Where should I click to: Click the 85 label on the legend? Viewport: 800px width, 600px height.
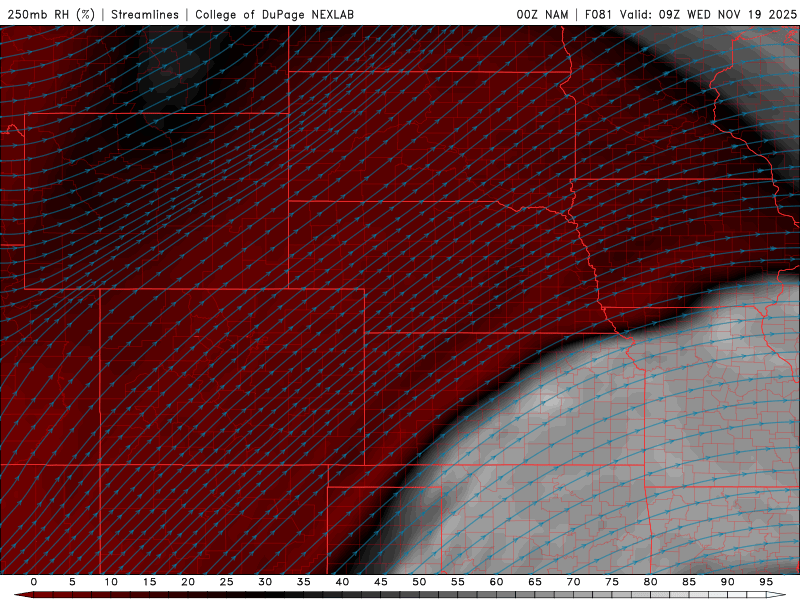(x=689, y=582)
